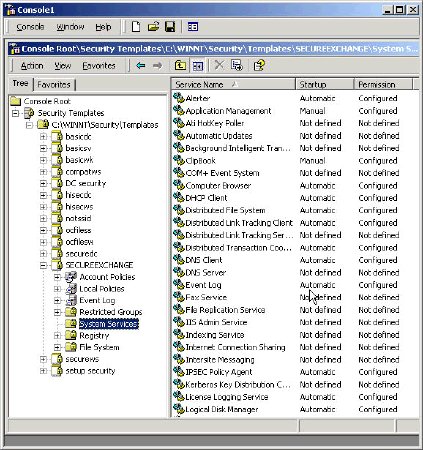The image size is (423, 450).
Task: Click the IIS Admin Service icon
Action: [x=179, y=322]
